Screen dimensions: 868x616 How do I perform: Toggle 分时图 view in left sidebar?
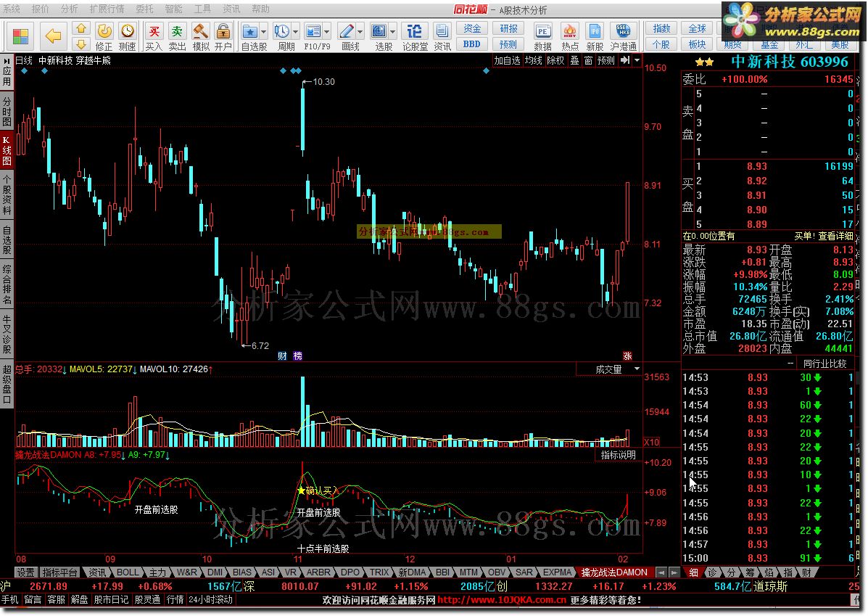pyautogui.click(x=7, y=112)
